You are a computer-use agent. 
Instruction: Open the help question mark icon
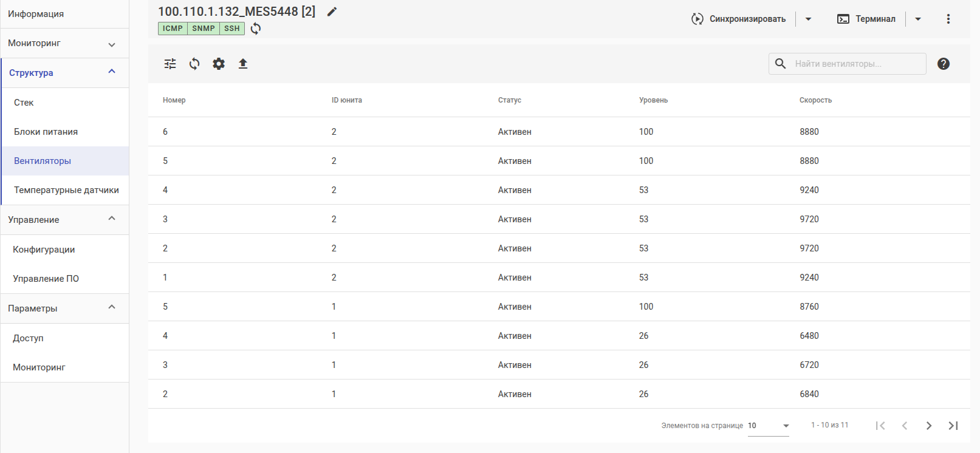943,64
